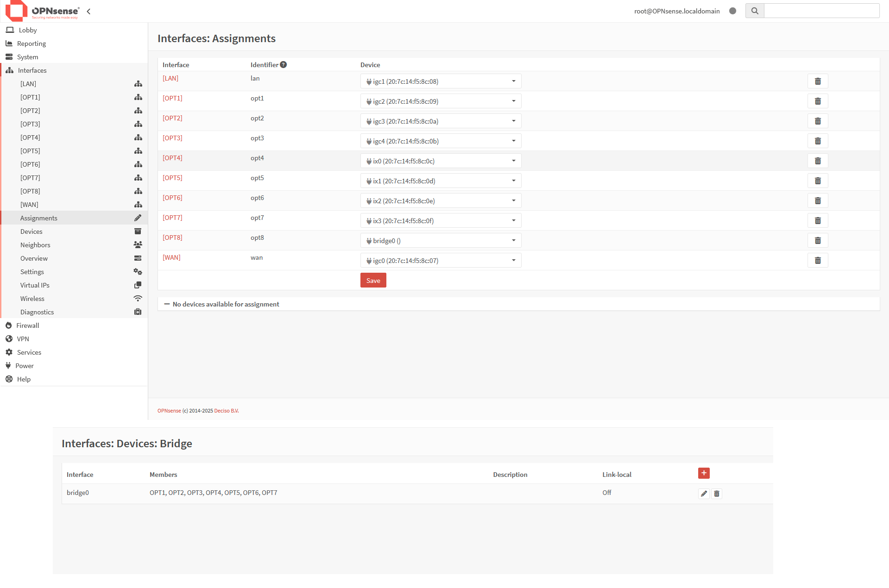Image resolution: width=889 pixels, height=588 pixels.
Task: Click root@OPNsense.localdomain user label
Action: coord(677,11)
